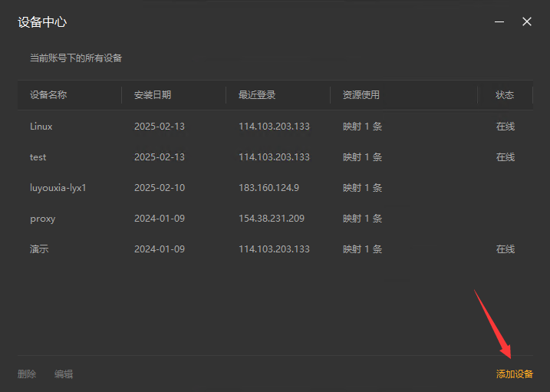Select the proxy device row
Image resolution: width=550 pixels, height=392 pixels.
(x=275, y=219)
